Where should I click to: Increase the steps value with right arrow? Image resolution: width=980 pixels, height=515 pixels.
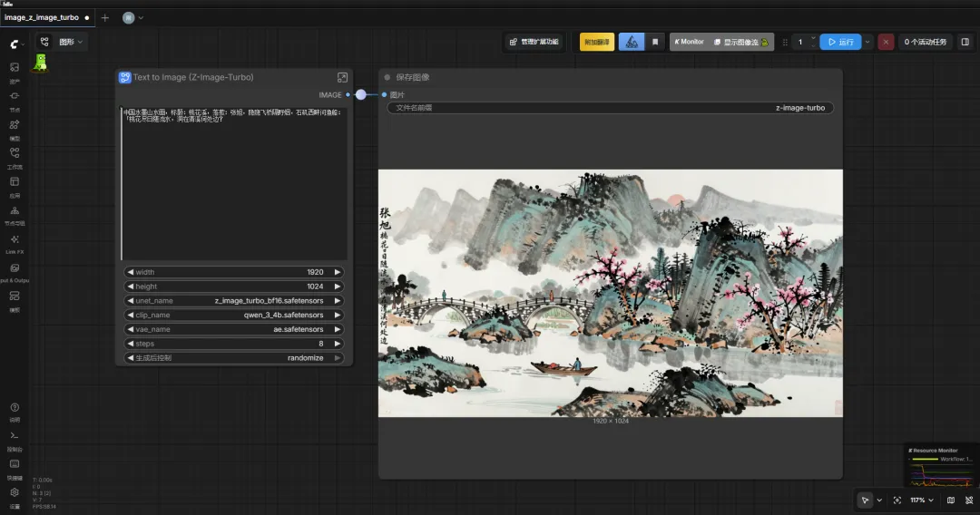[338, 344]
